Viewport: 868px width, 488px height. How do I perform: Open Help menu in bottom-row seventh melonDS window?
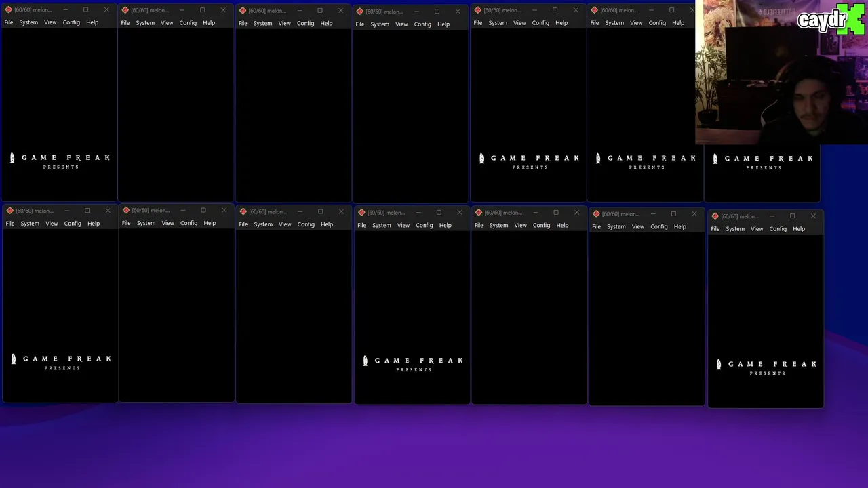tap(799, 229)
